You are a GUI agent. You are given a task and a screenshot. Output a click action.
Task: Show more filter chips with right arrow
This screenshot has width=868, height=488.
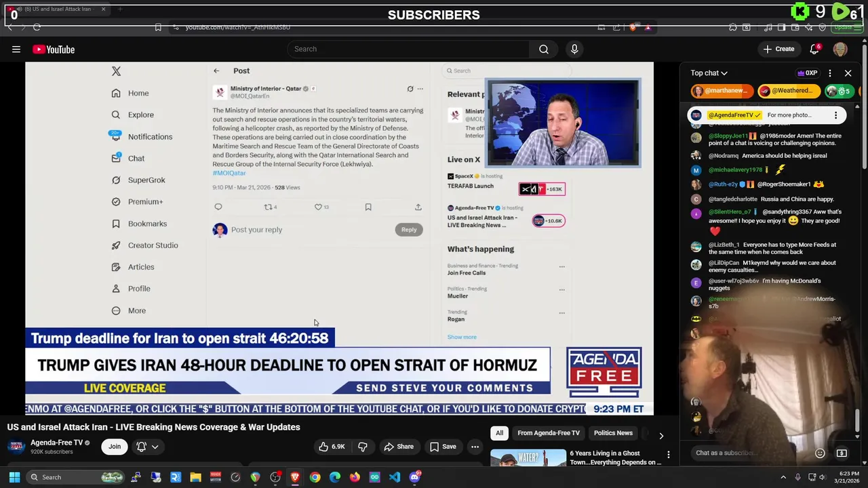tap(661, 435)
